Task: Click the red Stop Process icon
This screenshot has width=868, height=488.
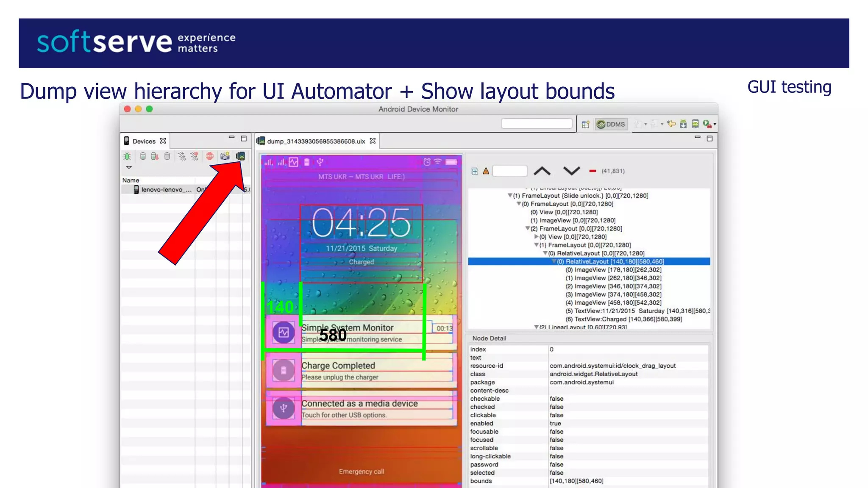Action: click(x=210, y=156)
